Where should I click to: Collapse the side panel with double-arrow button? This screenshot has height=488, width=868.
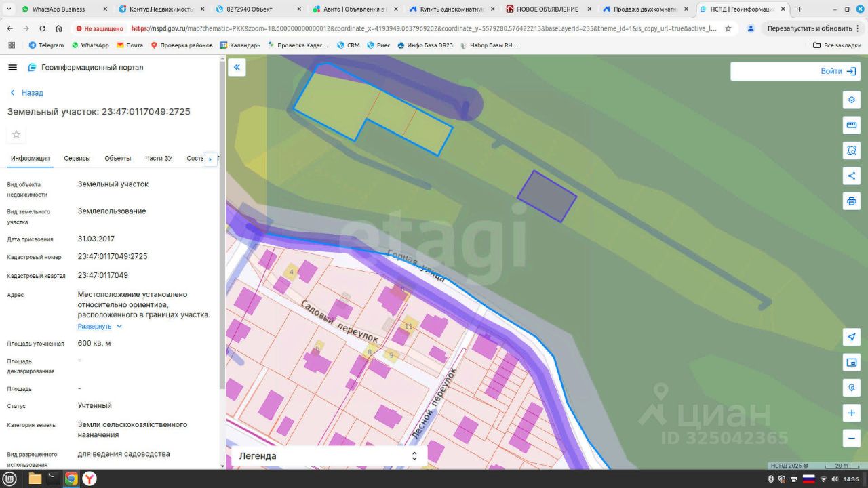[237, 67]
